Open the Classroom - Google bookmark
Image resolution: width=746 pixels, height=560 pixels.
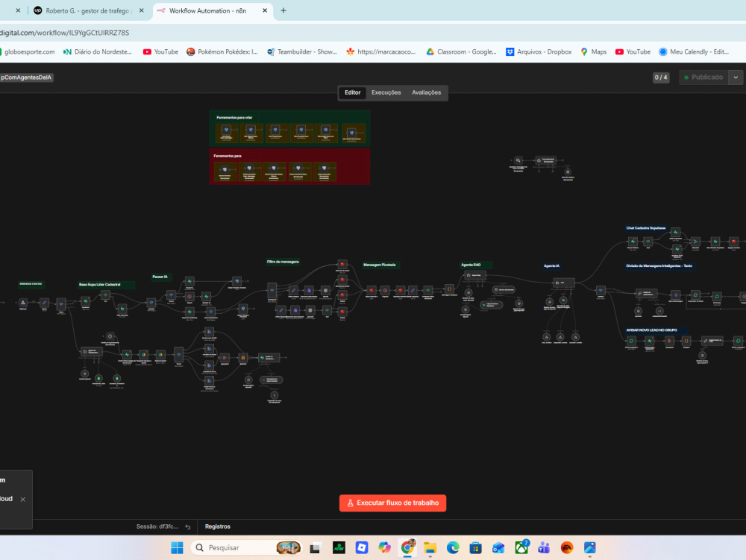coord(462,51)
